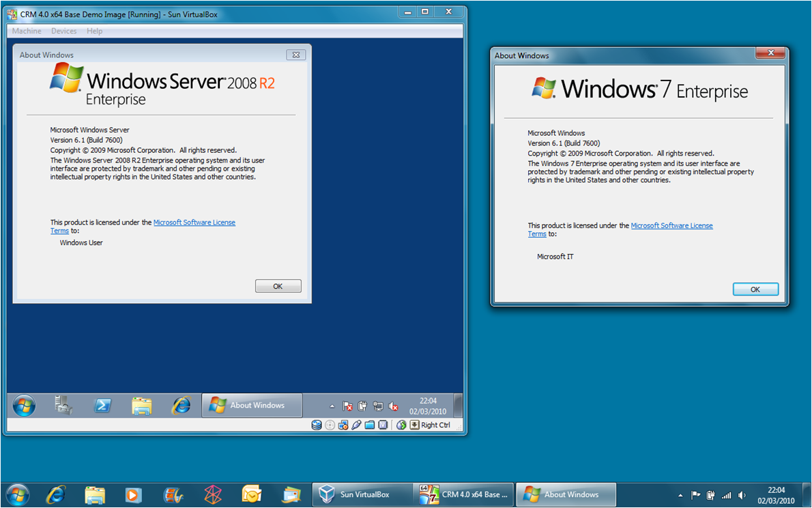Open the VirtualBox Devices menu
812x508 pixels.
point(63,31)
